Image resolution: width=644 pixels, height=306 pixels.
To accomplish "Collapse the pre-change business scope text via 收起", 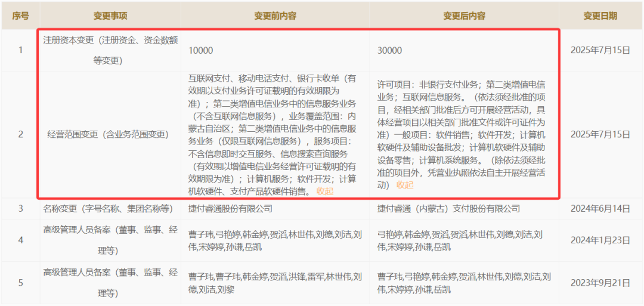I will [325, 191].
